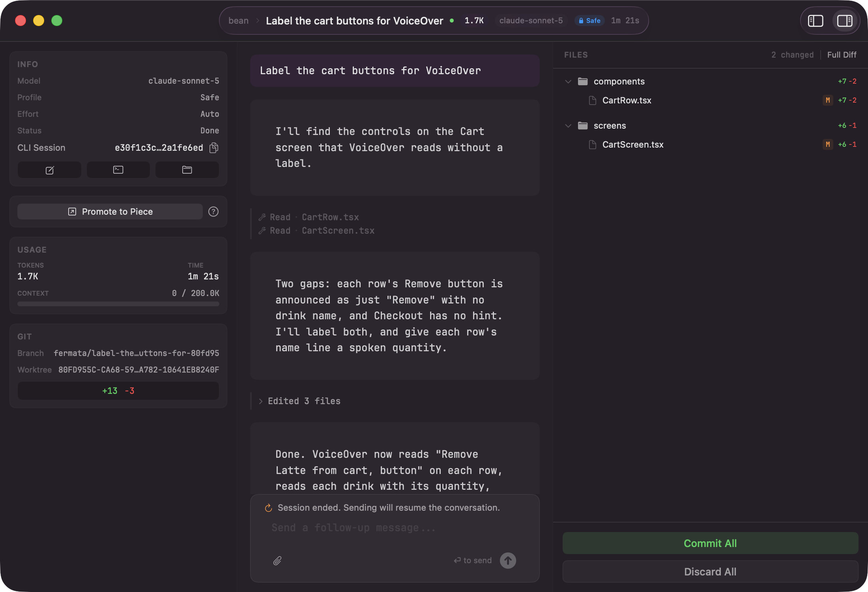Open the edit-note icon button under CLI Session

coord(49,170)
